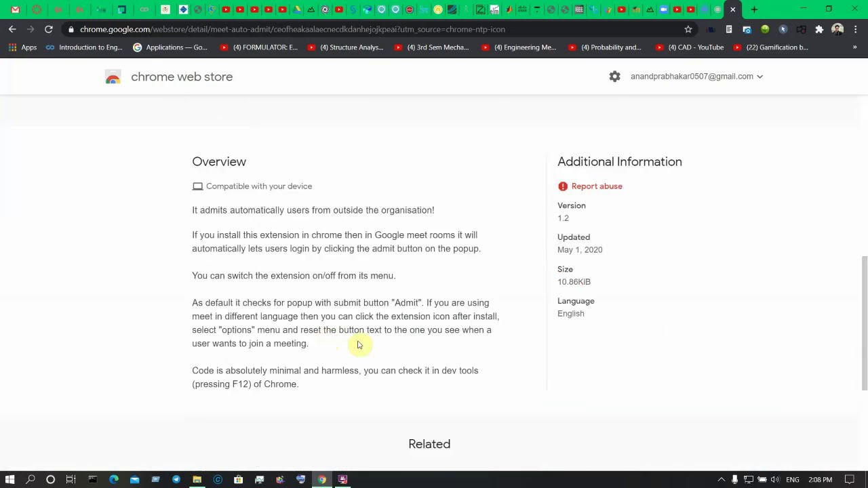This screenshot has width=868, height=488.
Task: Open the (22) Gamification bookmark
Action: [x=770, y=47]
